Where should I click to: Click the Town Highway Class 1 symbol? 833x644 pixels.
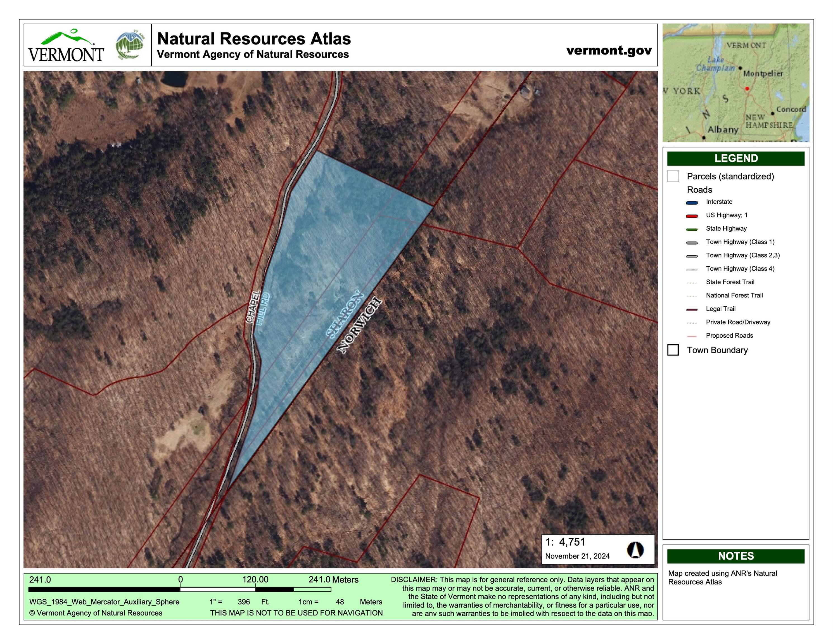(692, 243)
